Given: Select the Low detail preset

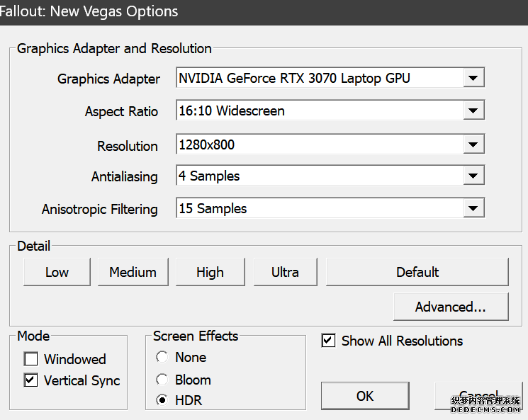Looking at the screenshot, I should 57,272.
